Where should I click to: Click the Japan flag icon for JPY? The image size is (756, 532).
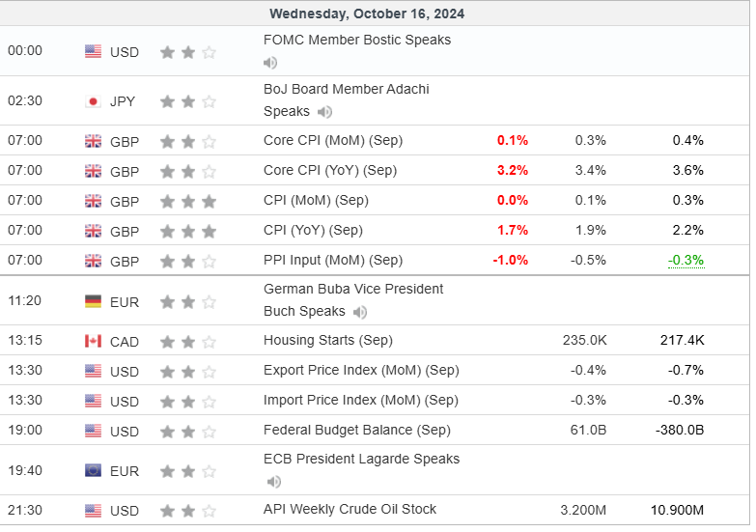pyautogui.click(x=93, y=101)
